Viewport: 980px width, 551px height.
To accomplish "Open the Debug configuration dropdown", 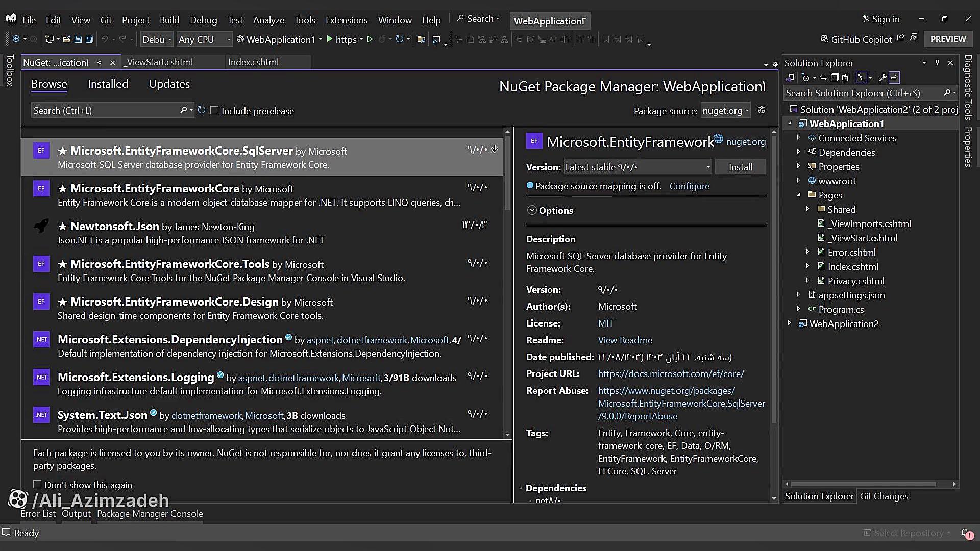I will pyautogui.click(x=157, y=39).
